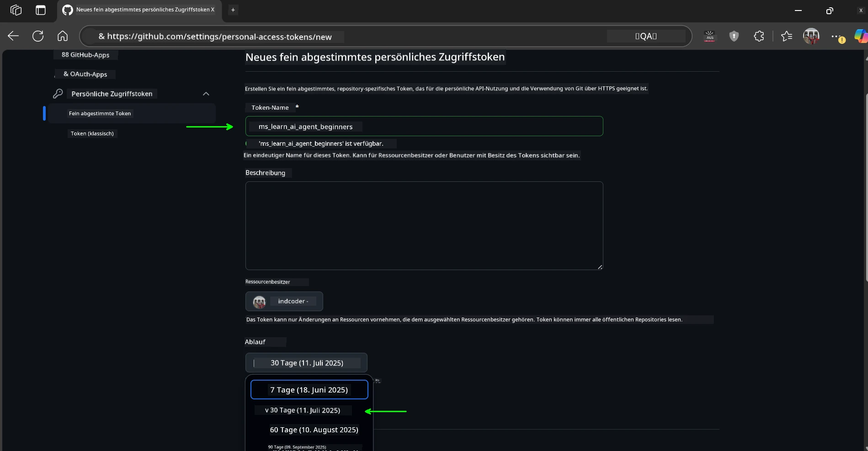Reload the page with refresh icon
This screenshot has width=868, height=451.
coord(38,36)
